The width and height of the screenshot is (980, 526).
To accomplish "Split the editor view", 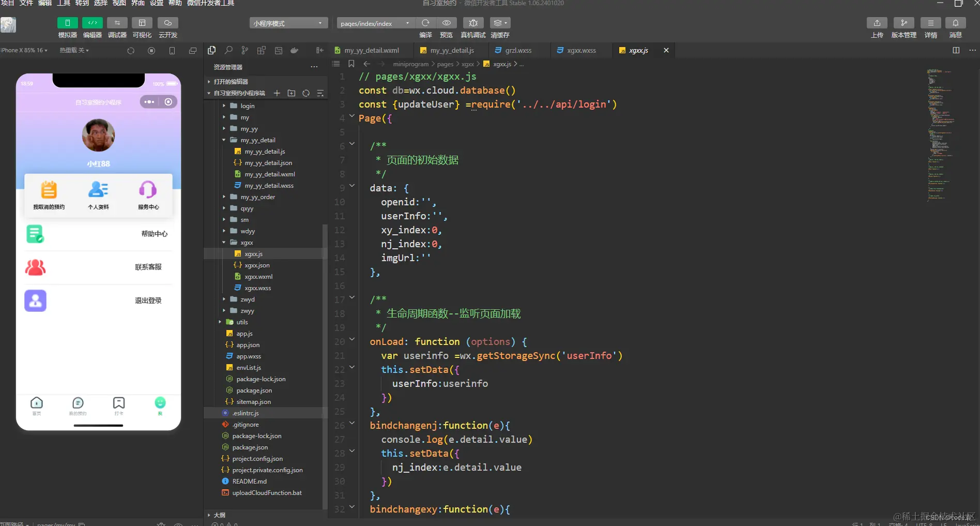I will 956,50.
